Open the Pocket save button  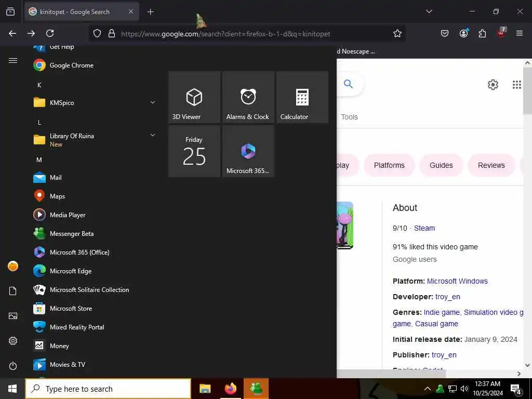[x=445, y=33]
